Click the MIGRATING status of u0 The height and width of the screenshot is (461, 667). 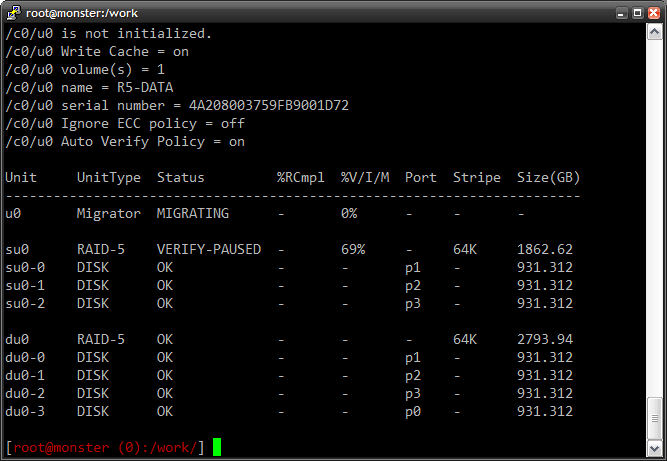pyautogui.click(x=193, y=213)
